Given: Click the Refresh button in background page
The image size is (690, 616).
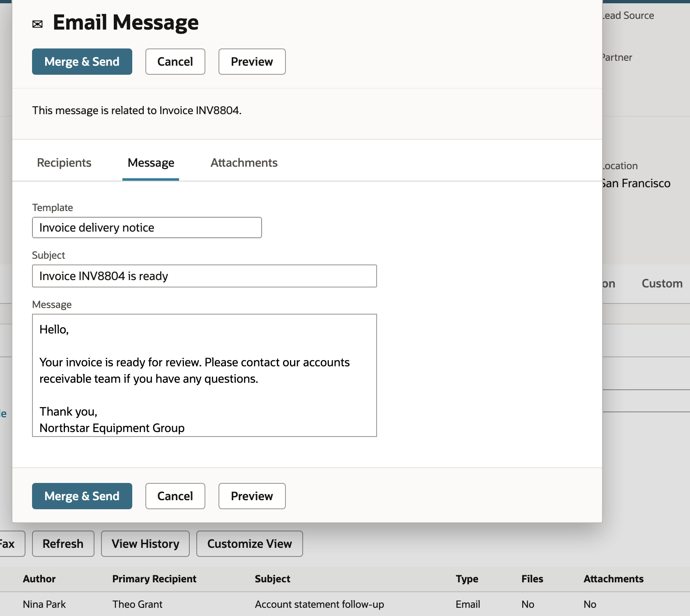Looking at the screenshot, I should click(63, 544).
